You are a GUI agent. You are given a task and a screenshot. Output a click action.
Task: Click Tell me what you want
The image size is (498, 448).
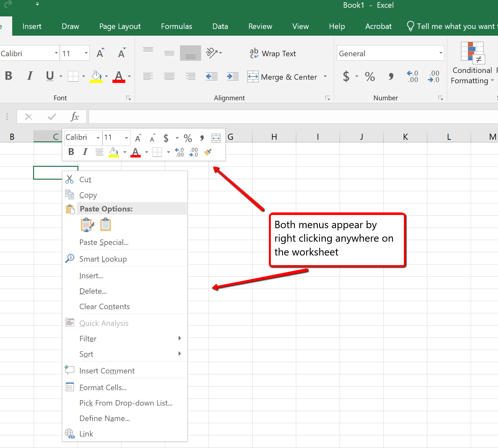(x=452, y=26)
